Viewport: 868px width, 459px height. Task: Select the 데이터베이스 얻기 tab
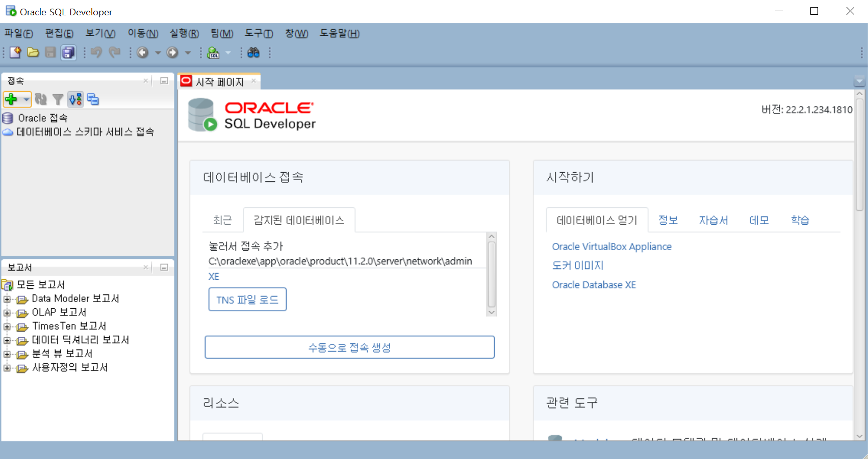597,220
